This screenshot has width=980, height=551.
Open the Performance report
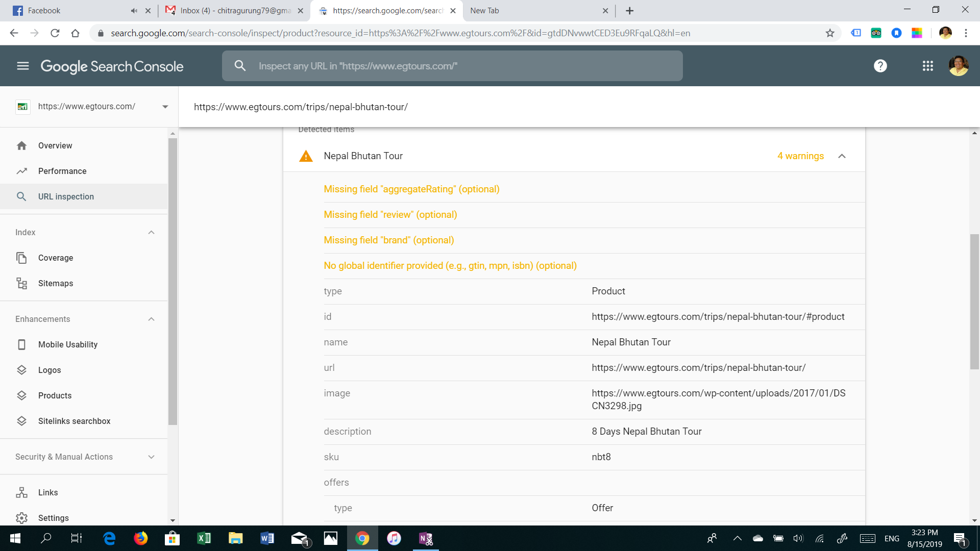point(84,171)
